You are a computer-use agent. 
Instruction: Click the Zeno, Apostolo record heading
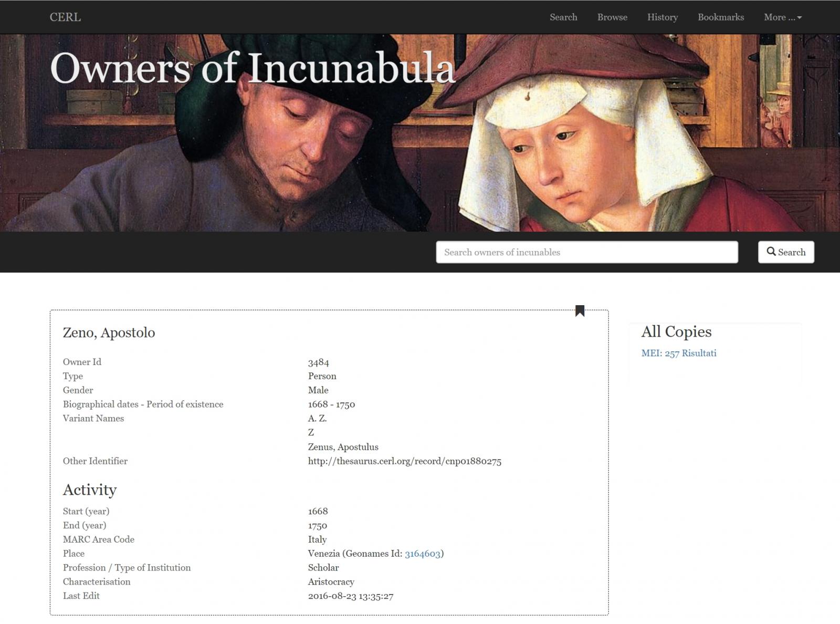(109, 332)
